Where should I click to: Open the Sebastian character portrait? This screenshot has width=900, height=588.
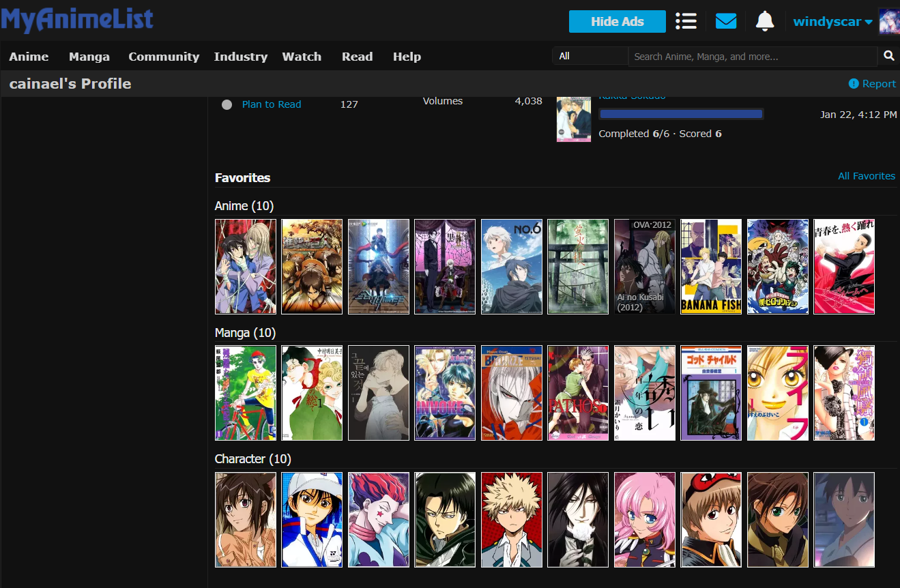coord(578,519)
